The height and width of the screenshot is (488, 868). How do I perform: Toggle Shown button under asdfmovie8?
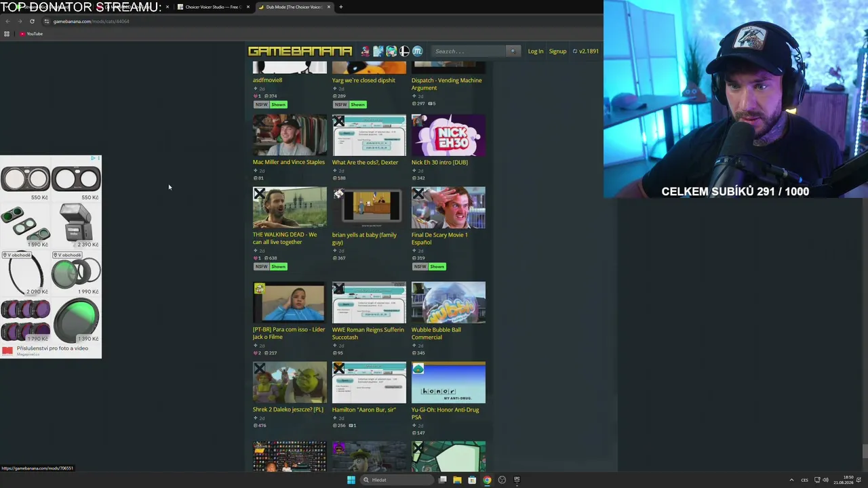pos(279,104)
